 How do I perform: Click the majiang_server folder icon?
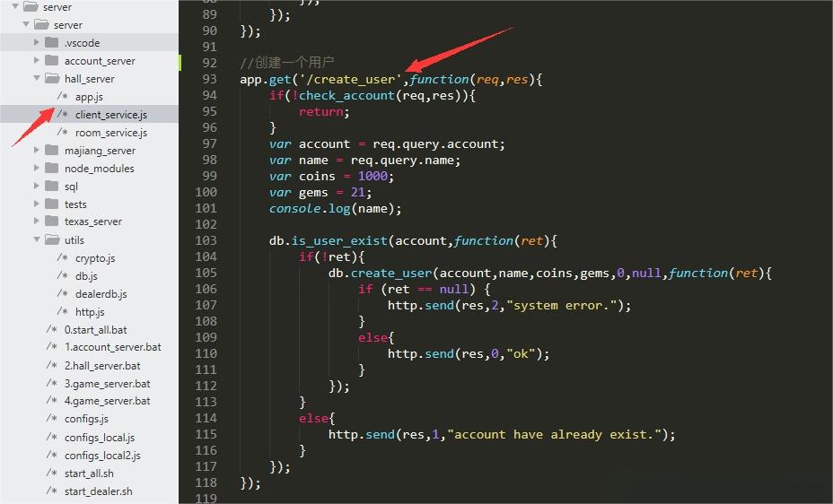point(51,150)
